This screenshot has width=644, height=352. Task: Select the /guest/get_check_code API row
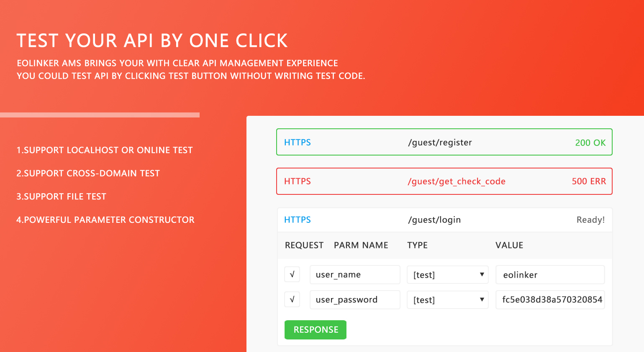444,181
